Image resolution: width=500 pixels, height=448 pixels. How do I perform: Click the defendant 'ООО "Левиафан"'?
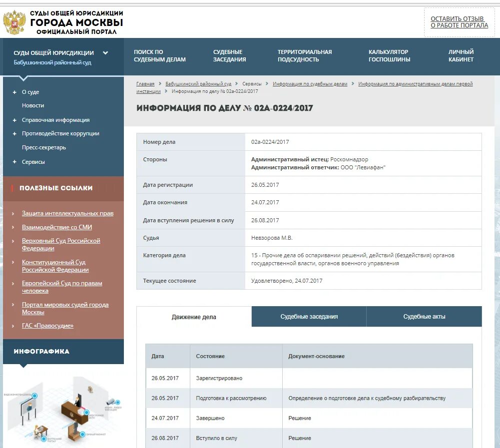(363, 167)
